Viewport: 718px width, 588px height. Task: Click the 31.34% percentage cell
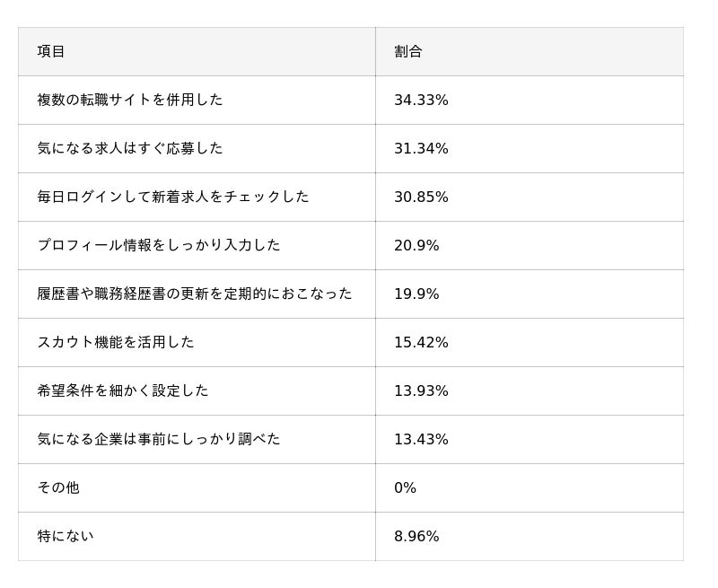coord(421,149)
